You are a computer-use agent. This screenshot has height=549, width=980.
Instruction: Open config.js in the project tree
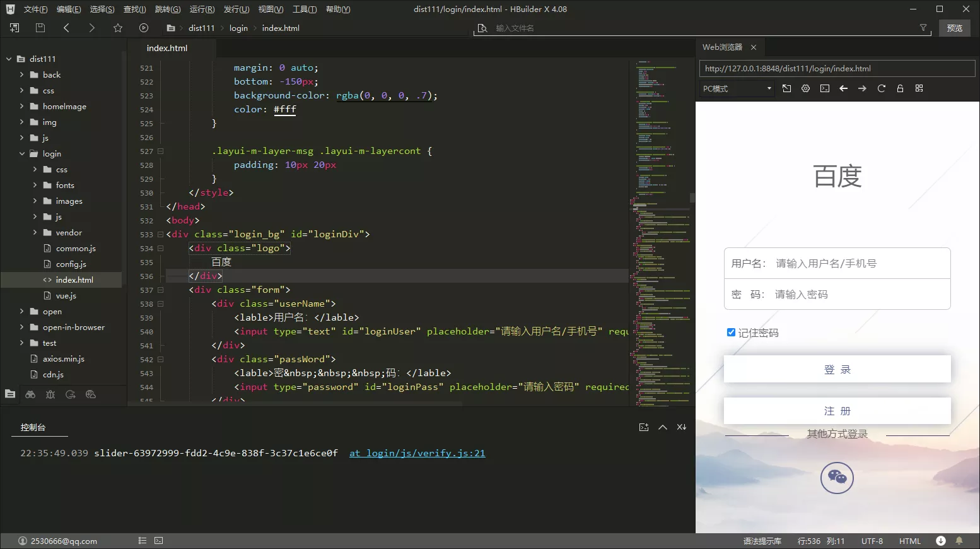tap(71, 264)
